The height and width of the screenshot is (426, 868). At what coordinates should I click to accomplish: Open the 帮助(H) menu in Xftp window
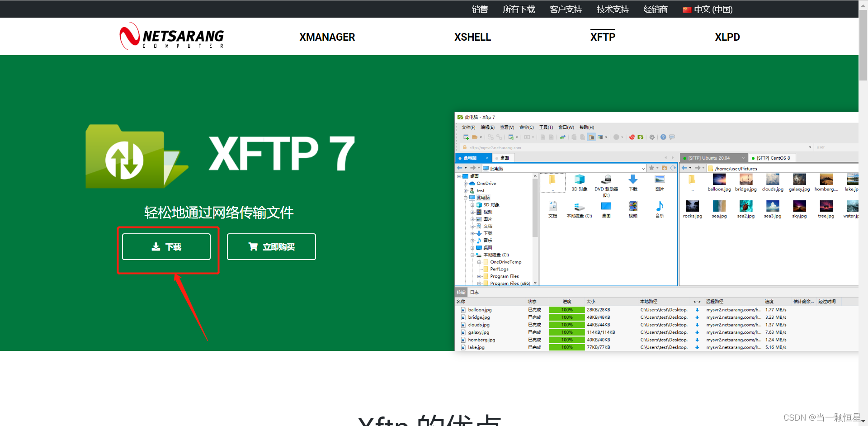pyautogui.click(x=587, y=128)
